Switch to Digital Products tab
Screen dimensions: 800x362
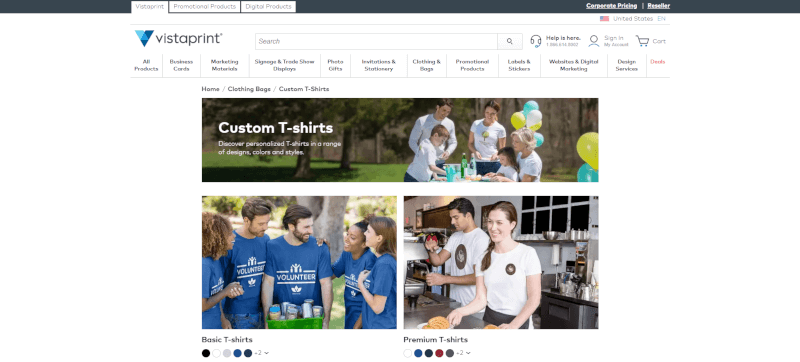[268, 7]
